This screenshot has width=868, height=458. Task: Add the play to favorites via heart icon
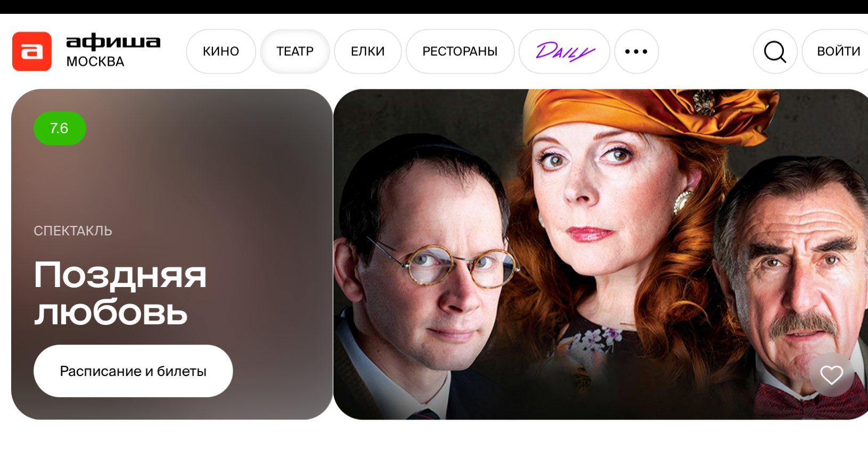[x=831, y=375]
